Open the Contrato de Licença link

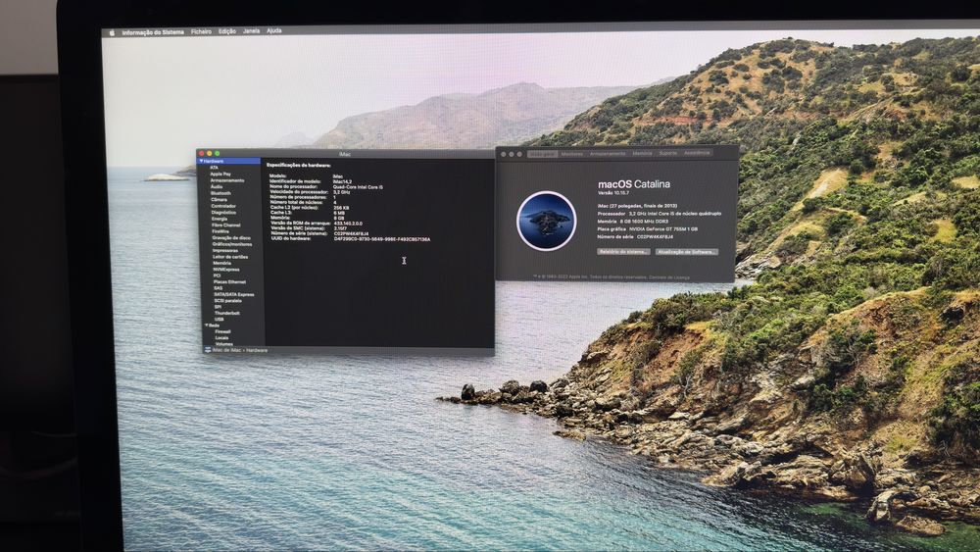[669, 276]
